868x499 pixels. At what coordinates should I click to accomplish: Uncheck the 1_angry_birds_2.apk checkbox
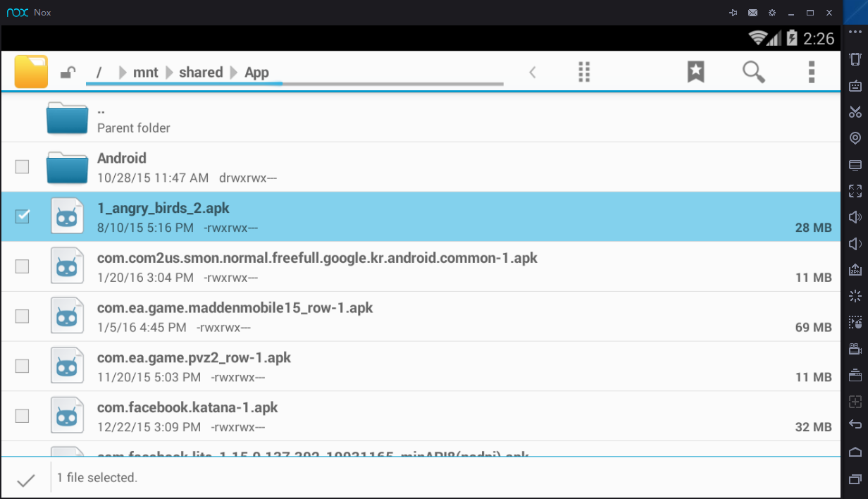(23, 216)
